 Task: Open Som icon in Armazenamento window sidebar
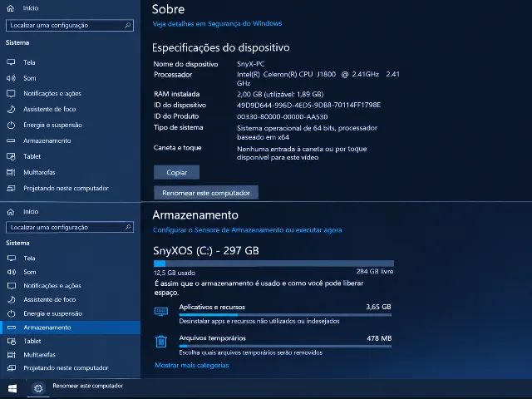pyautogui.click(x=12, y=272)
